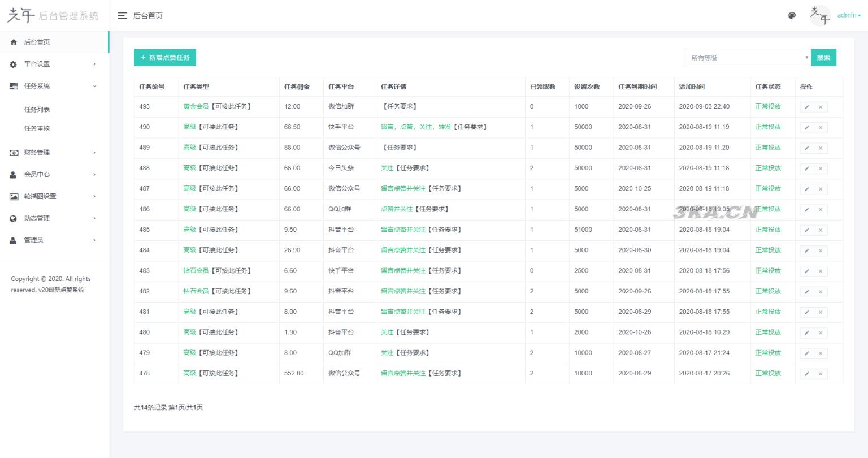Open the theme palette icon
The height and width of the screenshot is (458, 868).
(792, 16)
